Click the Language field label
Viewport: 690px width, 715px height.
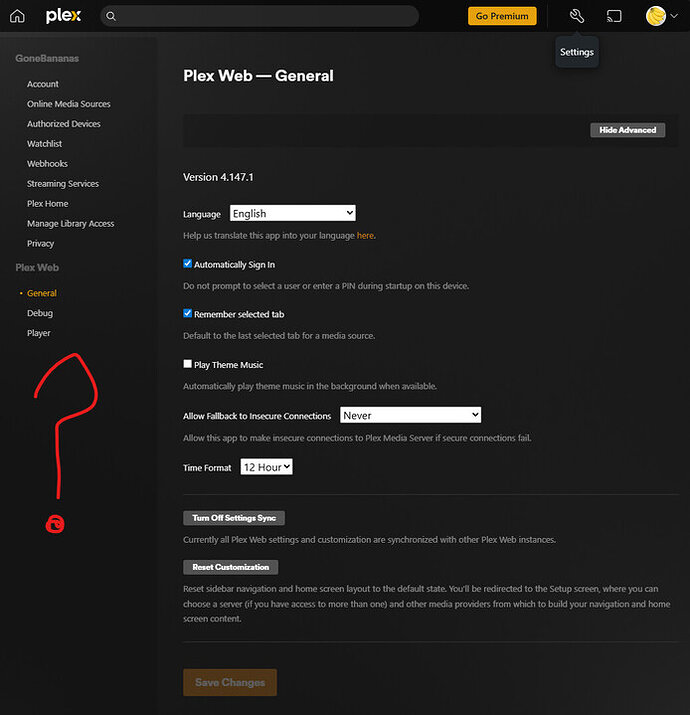(202, 214)
